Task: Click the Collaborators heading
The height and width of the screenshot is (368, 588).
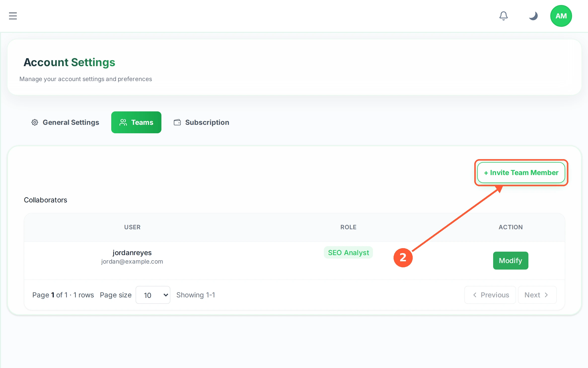Action: tap(45, 200)
